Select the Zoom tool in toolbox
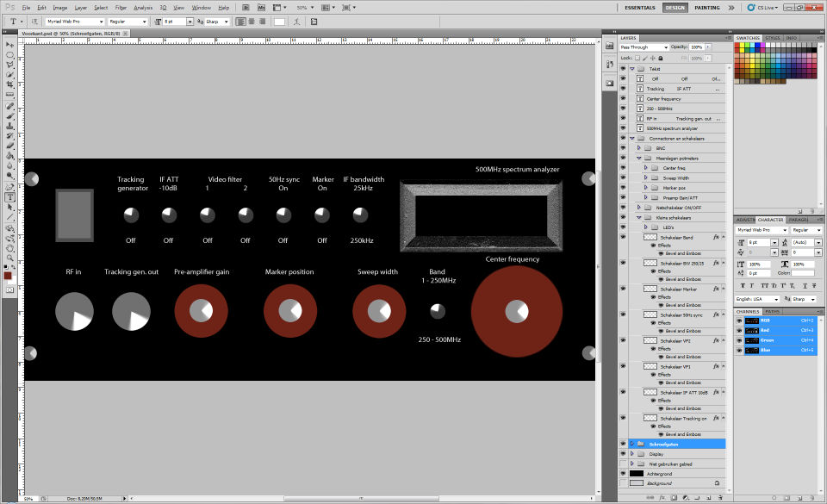827x504 pixels. [x=9, y=258]
